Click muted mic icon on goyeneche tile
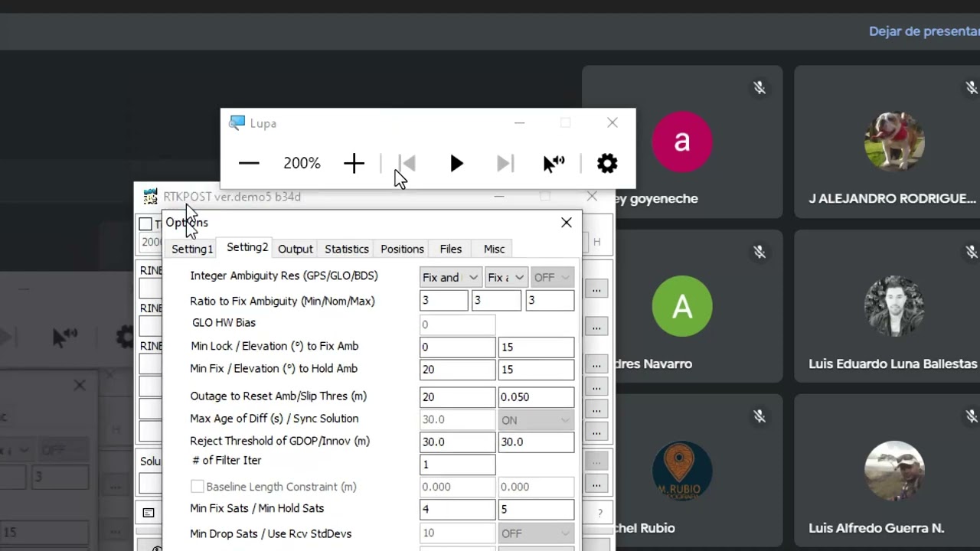The height and width of the screenshot is (551, 980). (759, 88)
